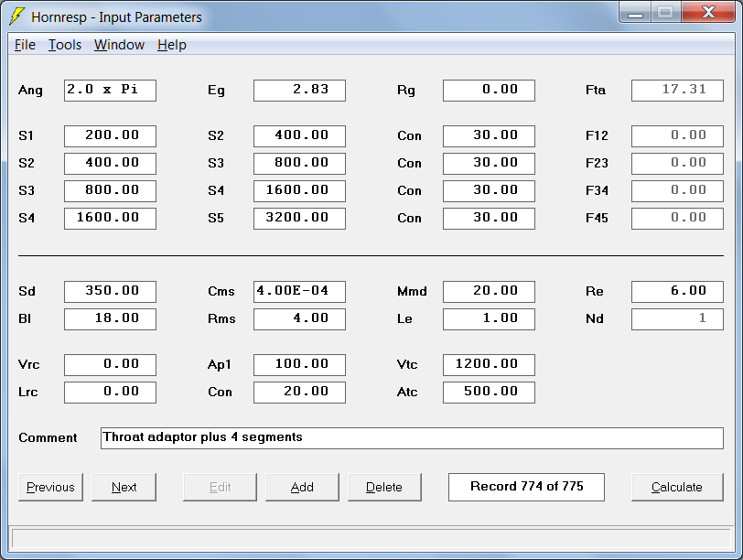743x560 pixels.
Task: Click the Delete record button
Action: click(384, 487)
